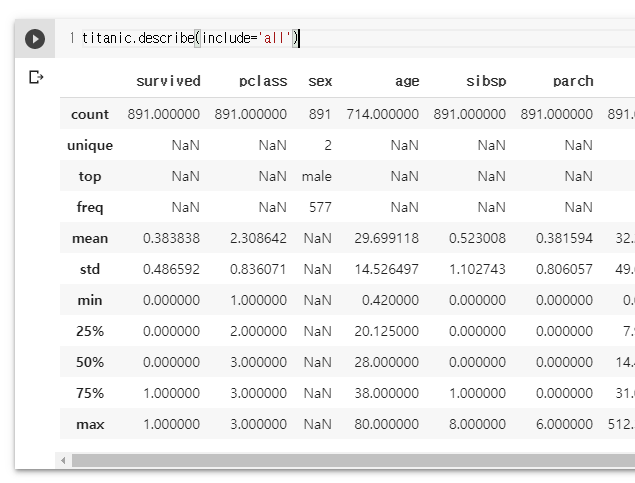Select the '50%' row label
This screenshot has width=635, height=483.
pyautogui.click(x=90, y=362)
